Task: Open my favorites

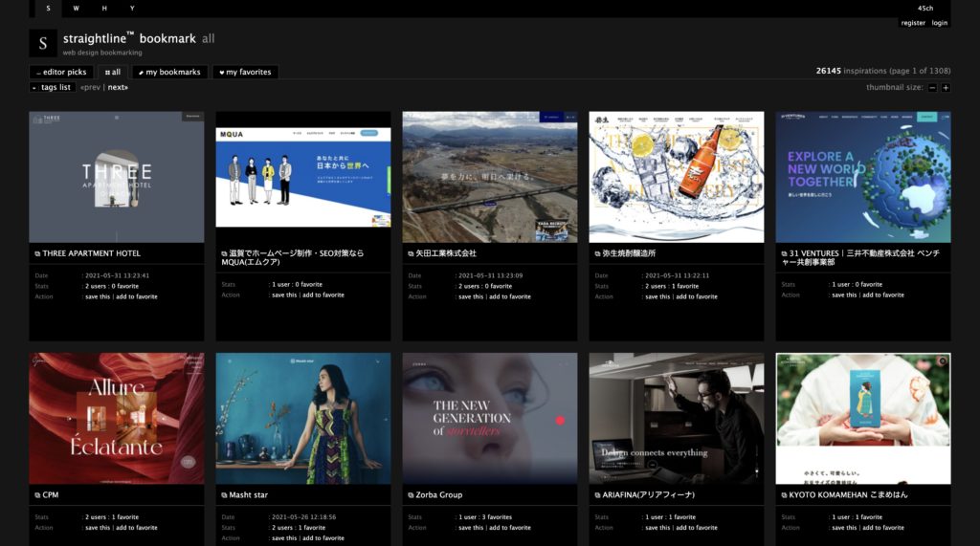Action: [245, 72]
